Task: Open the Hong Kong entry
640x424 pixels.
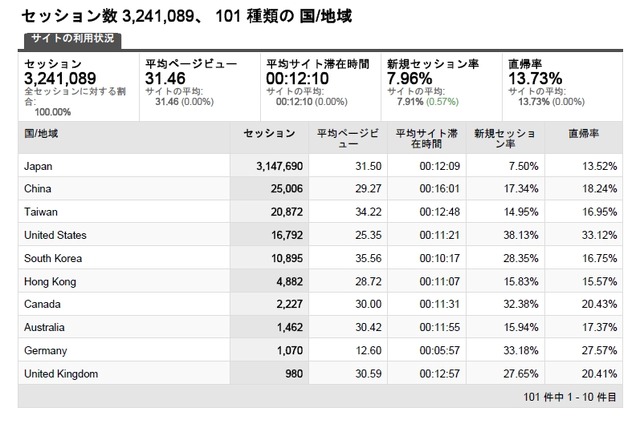Action: click(x=50, y=282)
